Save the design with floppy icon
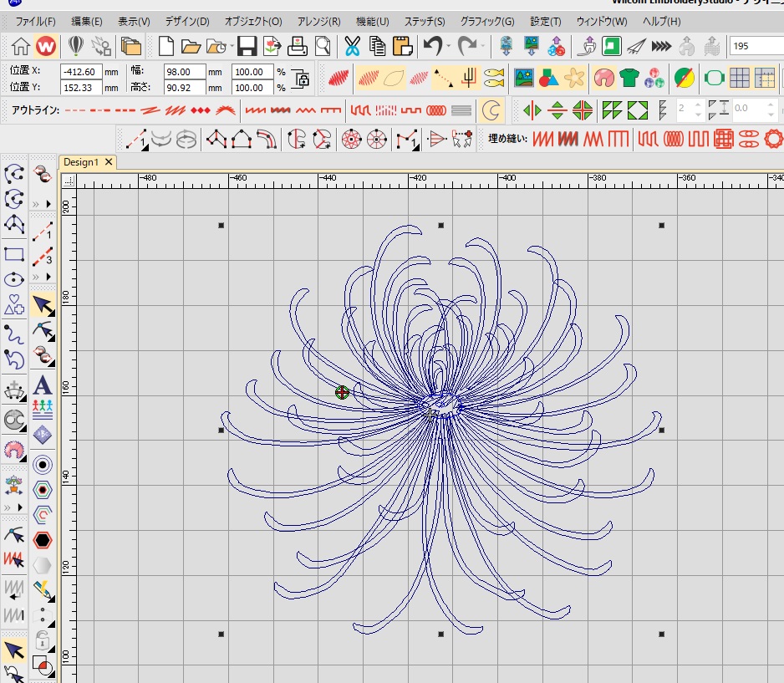784x683 pixels. click(x=247, y=47)
